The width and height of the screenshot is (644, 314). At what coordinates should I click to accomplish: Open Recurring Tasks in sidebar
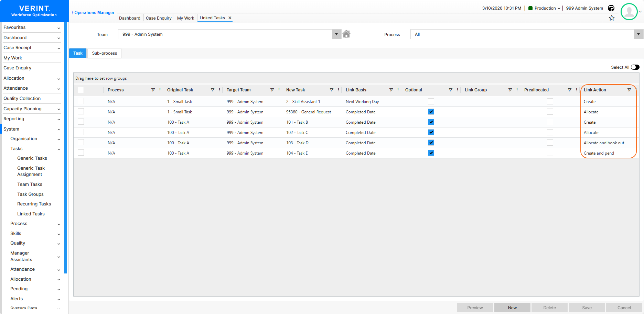(34, 204)
